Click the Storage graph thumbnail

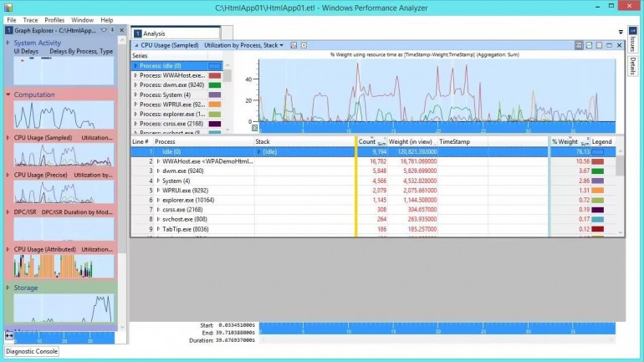(64, 308)
